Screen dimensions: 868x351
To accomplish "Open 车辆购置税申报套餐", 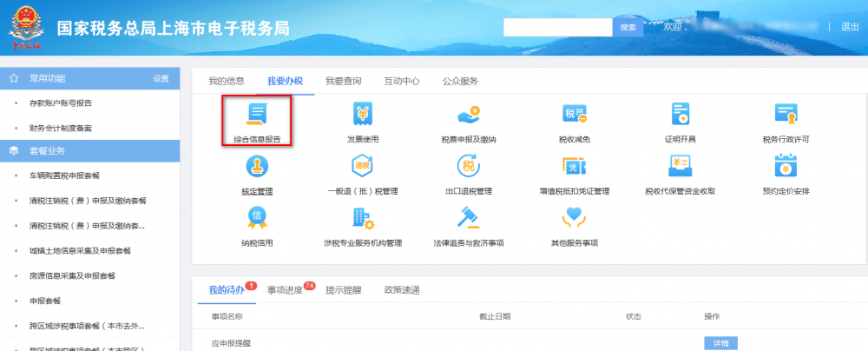I will pos(65,175).
